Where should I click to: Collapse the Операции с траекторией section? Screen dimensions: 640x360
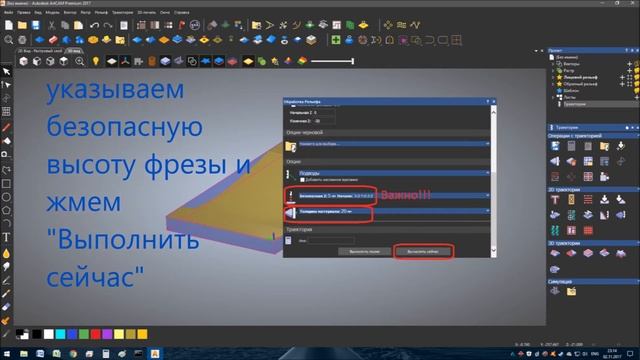coord(594,136)
